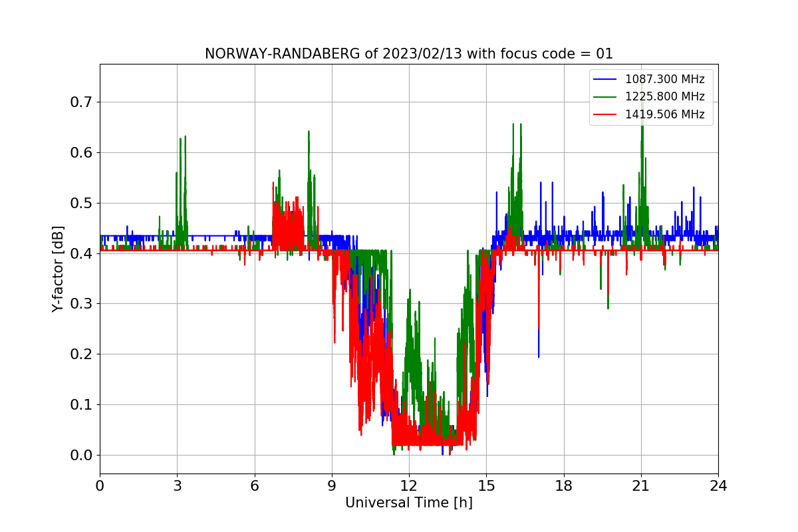Viewport: 798px width, 532px height.
Task: Click the y-axis tick label 0.1
Action: coord(81,405)
